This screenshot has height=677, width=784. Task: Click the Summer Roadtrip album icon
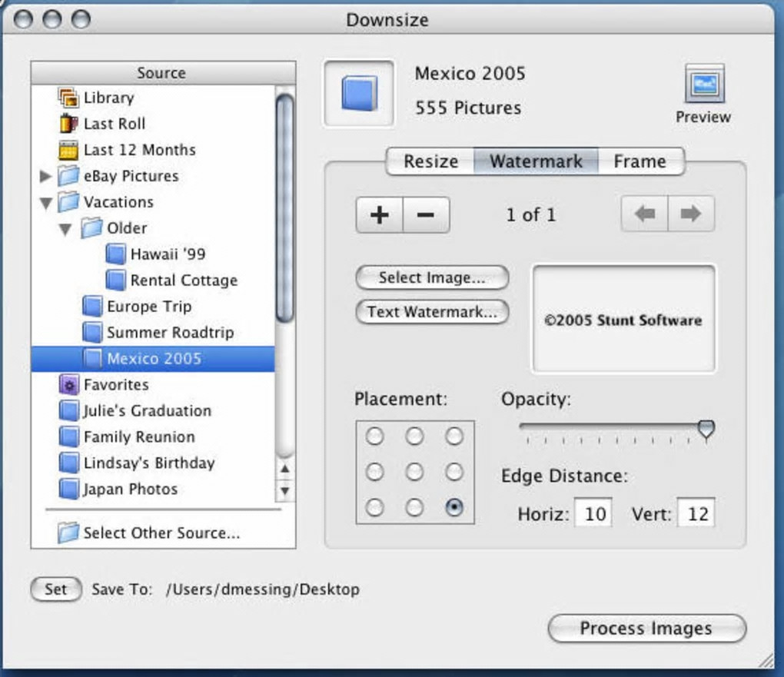coord(92,332)
